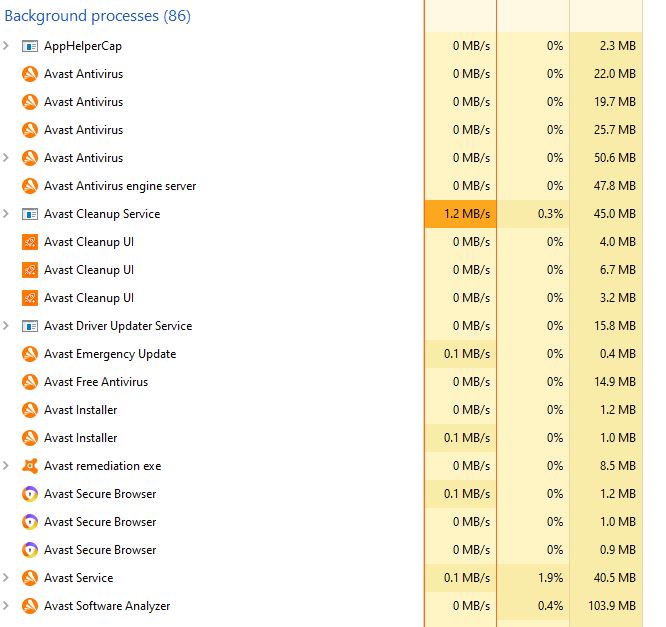This screenshot has height=627, width=666.
Task: Select the Avast Cleanup Service name
Action: [x=102, y=214]
